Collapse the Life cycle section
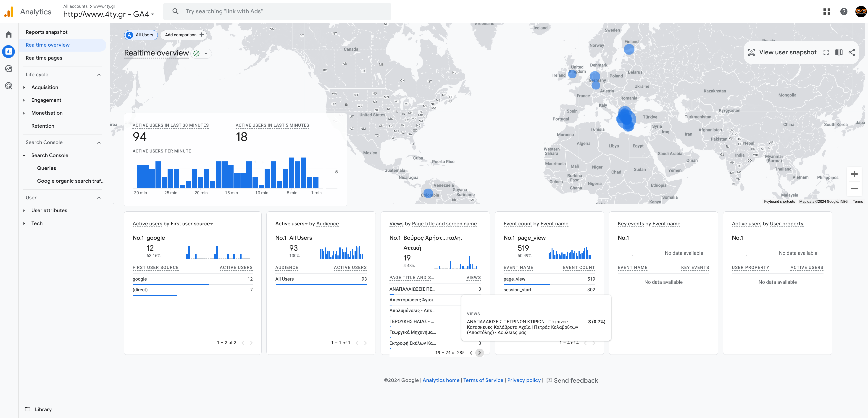 click(x=99, y=74)
